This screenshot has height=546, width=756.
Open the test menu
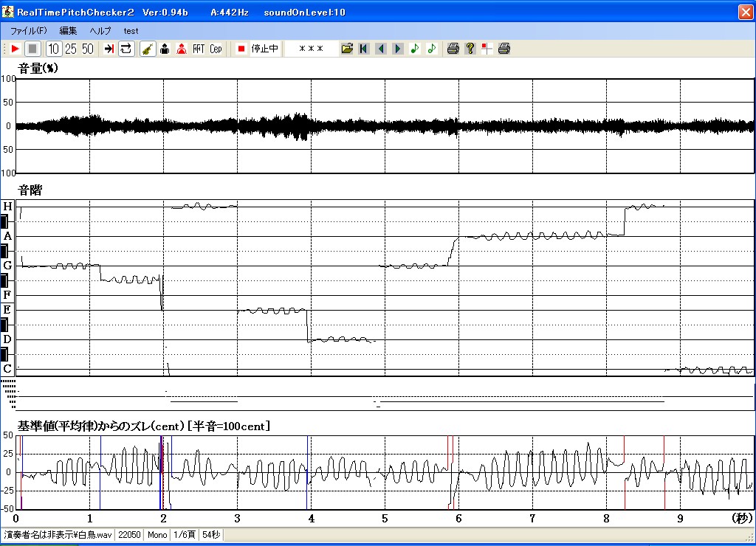coord(131,31)
